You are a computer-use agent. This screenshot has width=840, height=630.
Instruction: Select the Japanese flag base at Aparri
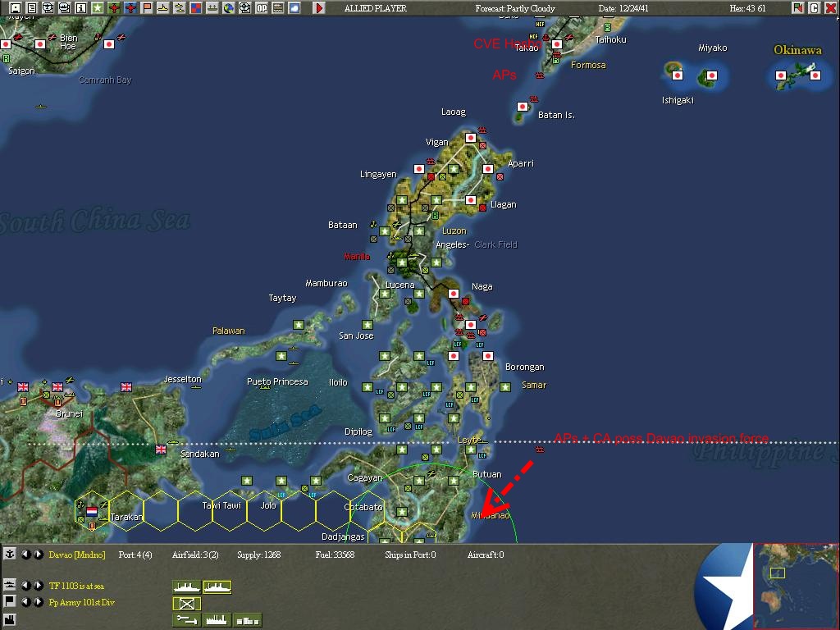coord(487,169)
